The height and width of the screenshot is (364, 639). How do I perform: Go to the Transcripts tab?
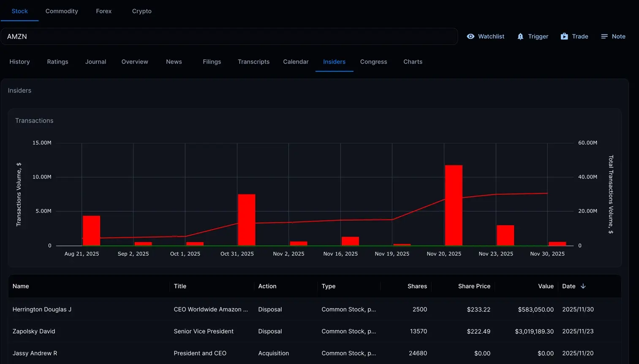point(253,62)
